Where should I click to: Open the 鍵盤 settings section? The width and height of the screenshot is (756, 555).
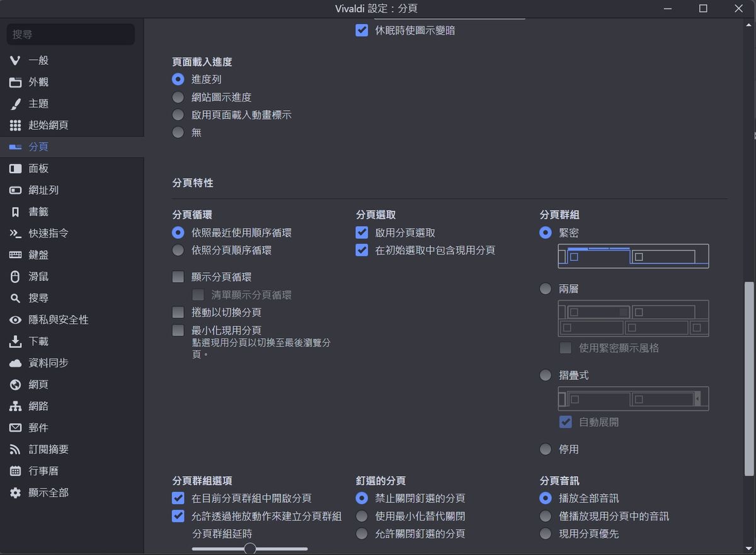click(x=38, y=255)
